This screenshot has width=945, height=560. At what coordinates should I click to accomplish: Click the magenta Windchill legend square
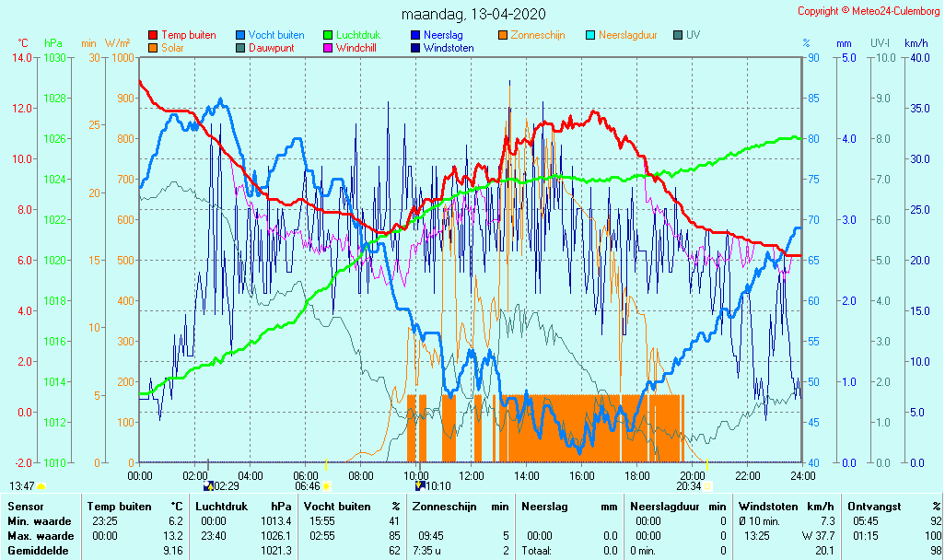(328, 48)
